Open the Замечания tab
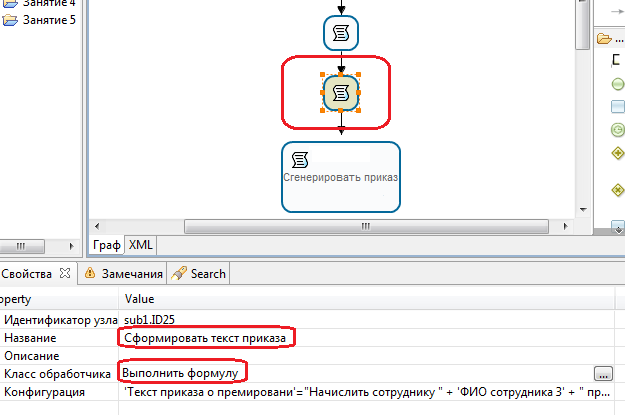The height and width of the screenshot is (415, 625). [x=124, y=273]
